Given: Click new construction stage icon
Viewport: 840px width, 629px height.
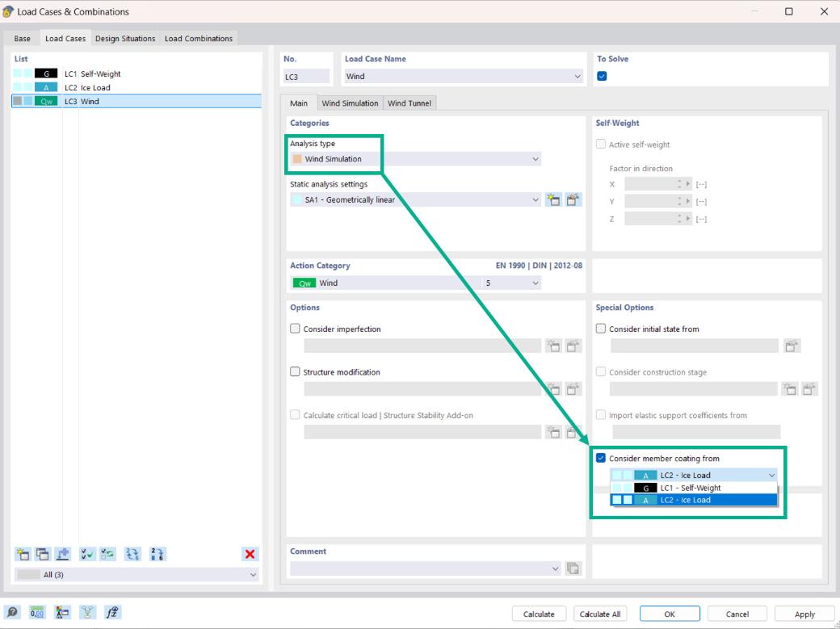Looking at the screenshot, I should pyautogui.click(x=790, y=389).
